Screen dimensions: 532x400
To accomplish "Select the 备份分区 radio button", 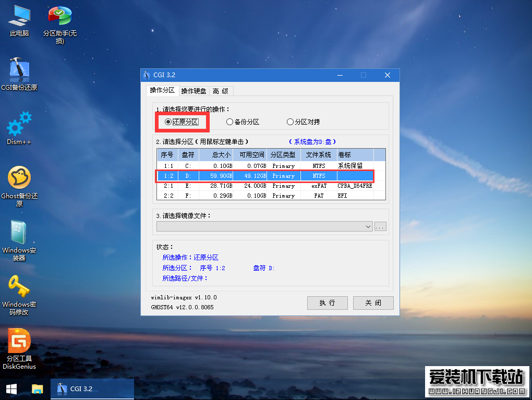I will click(243, 122).
